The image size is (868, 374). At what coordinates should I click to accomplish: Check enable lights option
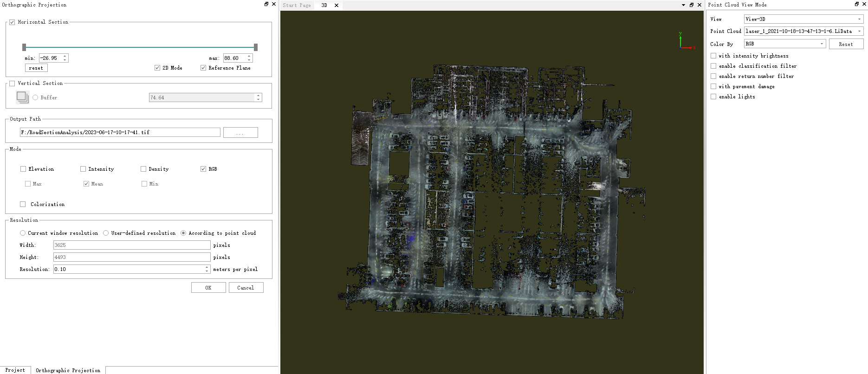pos(713,97)
